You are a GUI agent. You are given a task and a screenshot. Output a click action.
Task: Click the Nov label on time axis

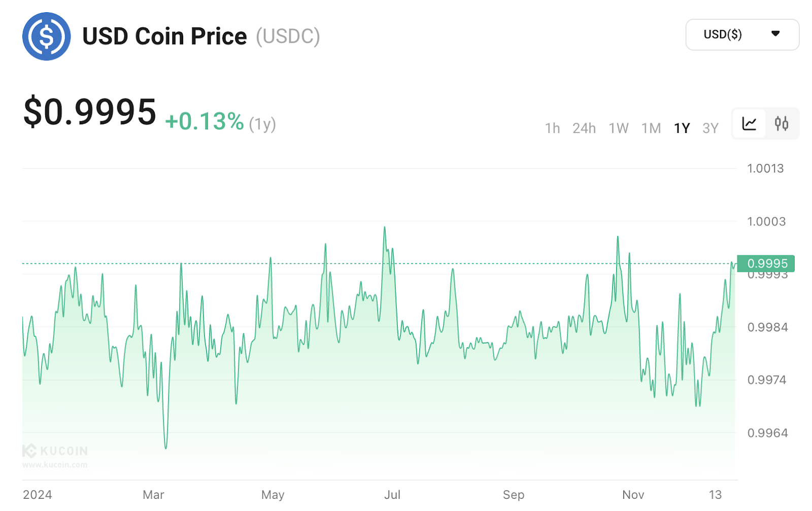(633, 495)
